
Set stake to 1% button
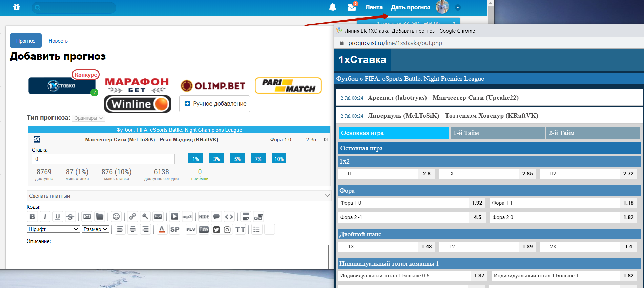click(x=196, y=158)
